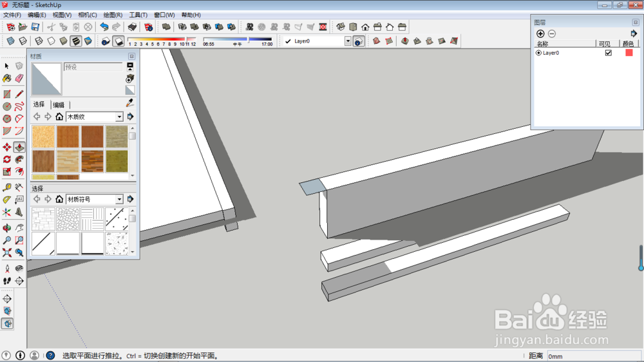Viewport: 644px width, 362px height.
Task: Open the 工具(T) menu
Action: click(138, 15)
